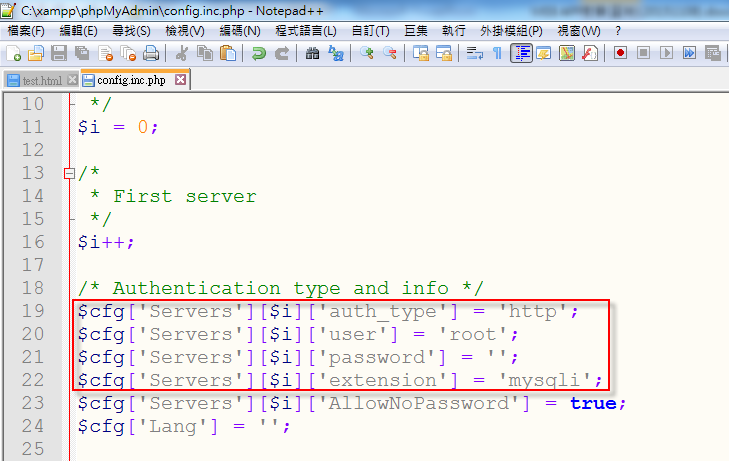Open the 編輯(E) menu
Screen dimensions: 729x461
(79, 31)
